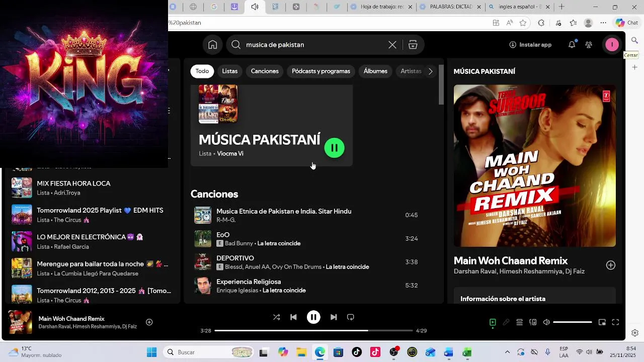Open File Explorer from the taskbar
The width and height of the screenshot is (644, 362).
[301, 352]
